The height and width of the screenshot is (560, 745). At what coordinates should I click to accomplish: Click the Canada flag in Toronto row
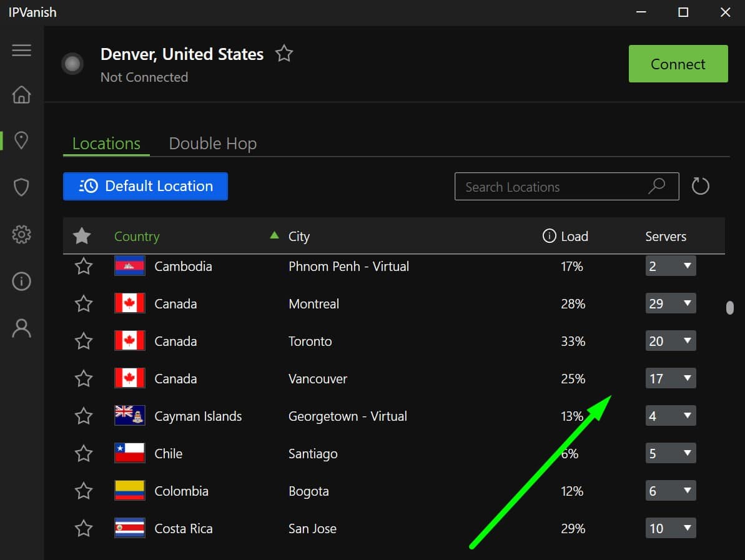tap(129, 341)
